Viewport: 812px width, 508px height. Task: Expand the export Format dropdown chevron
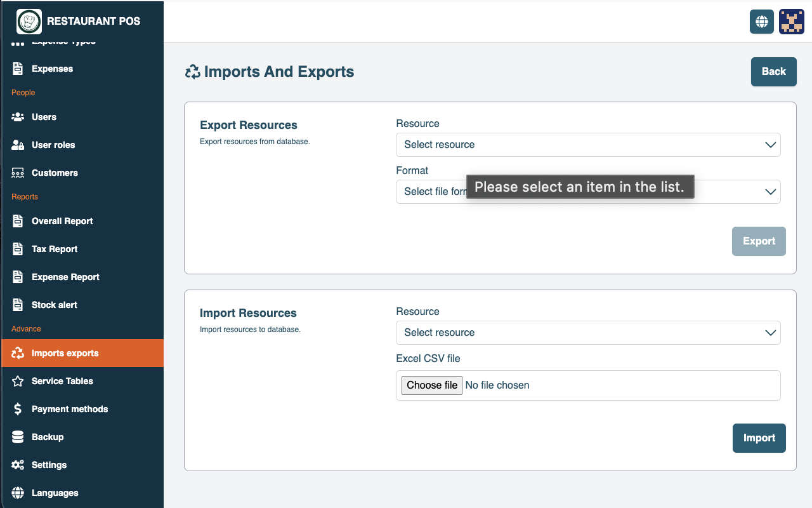point(771,192)
